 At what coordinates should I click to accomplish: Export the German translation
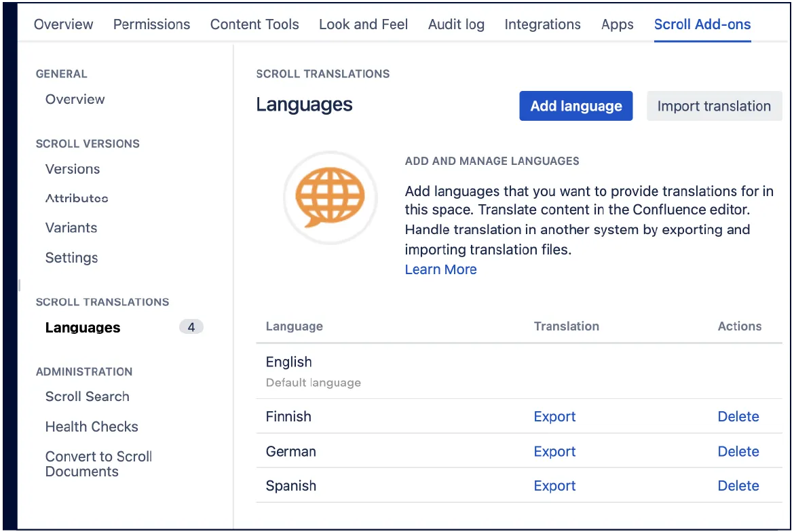554,451
